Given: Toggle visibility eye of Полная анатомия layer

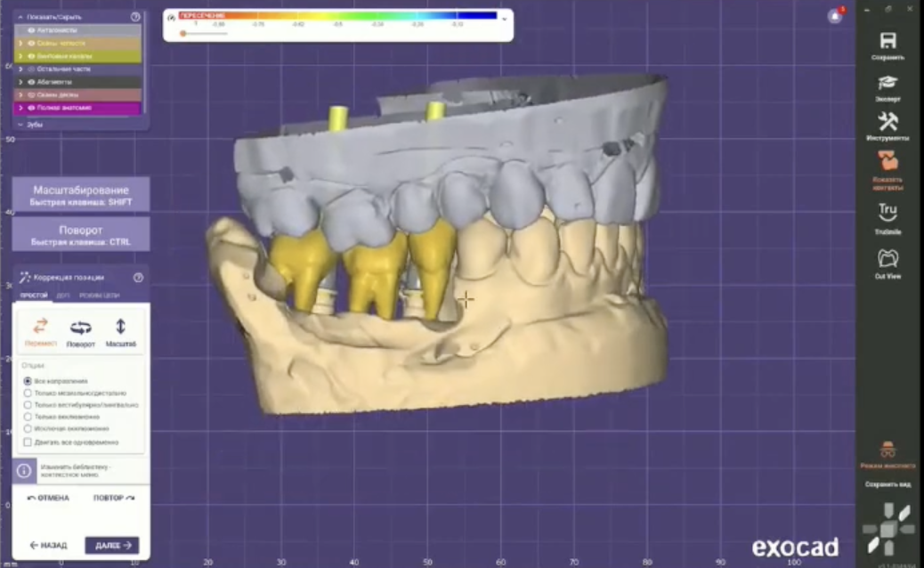Looking at the screenshot, I should point(31,108).
